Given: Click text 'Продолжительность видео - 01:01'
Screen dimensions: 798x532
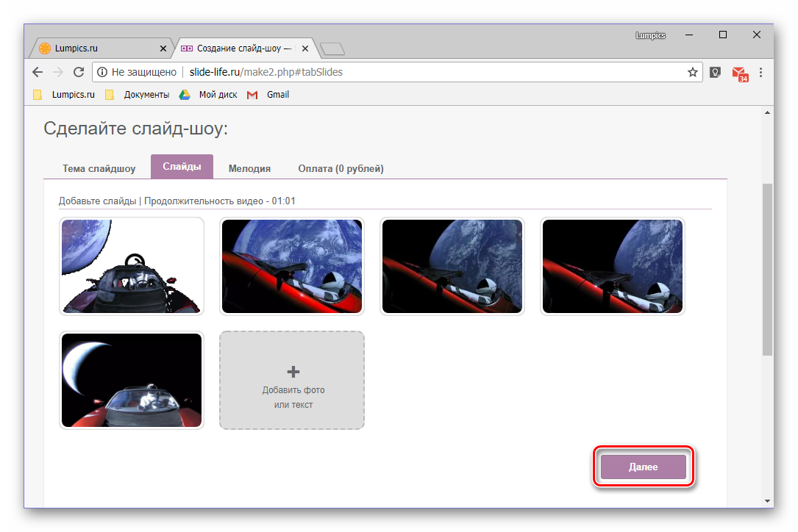Looking at the screenshot, I should click(220, 201).
